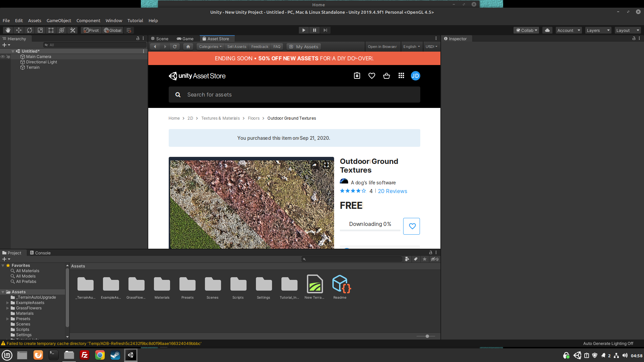The image size is (644, 362).
Task: Toggle Main Camera visibility eye
Action: [x=3, y=57]
